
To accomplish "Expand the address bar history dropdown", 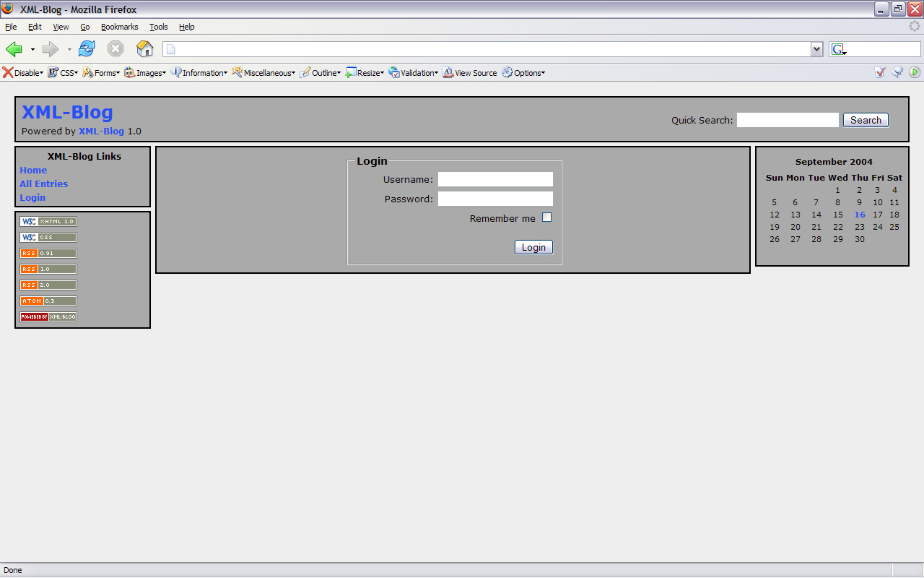I will coord(816,49).
